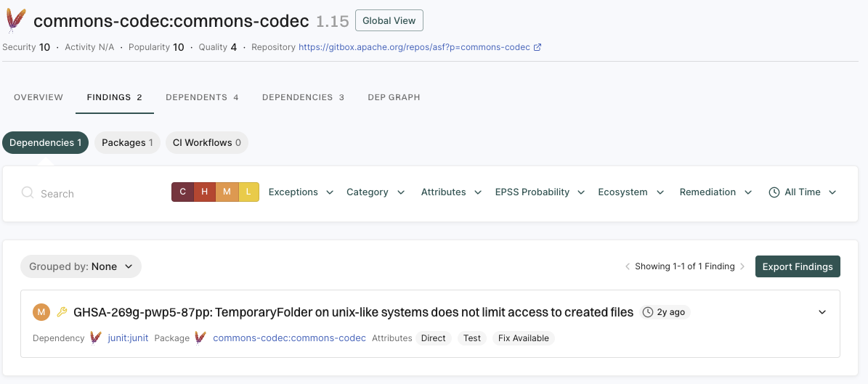The width and height of the screenshot is (868, 384).
Task: Toggle the Critical severity filter
Action: pyautogui.click(x=182, y=192)
